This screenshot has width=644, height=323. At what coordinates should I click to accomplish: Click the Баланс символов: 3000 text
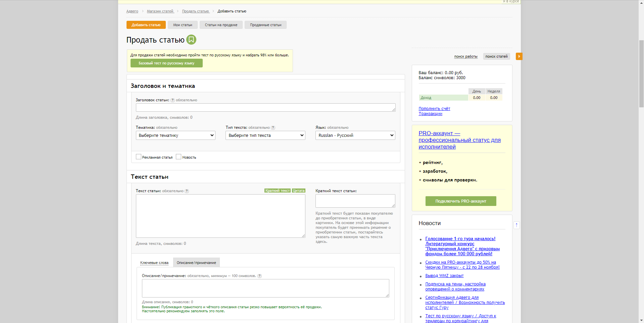tap(442, 78)
